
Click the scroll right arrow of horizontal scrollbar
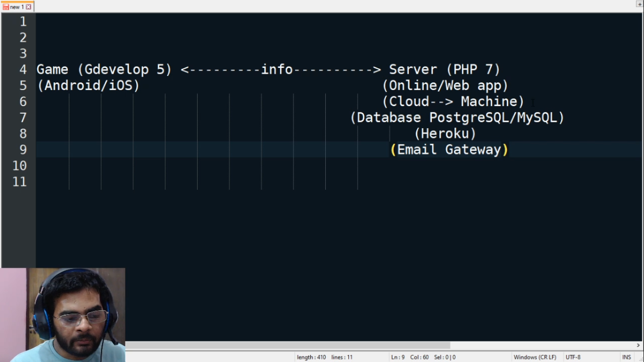coord(638,346)
